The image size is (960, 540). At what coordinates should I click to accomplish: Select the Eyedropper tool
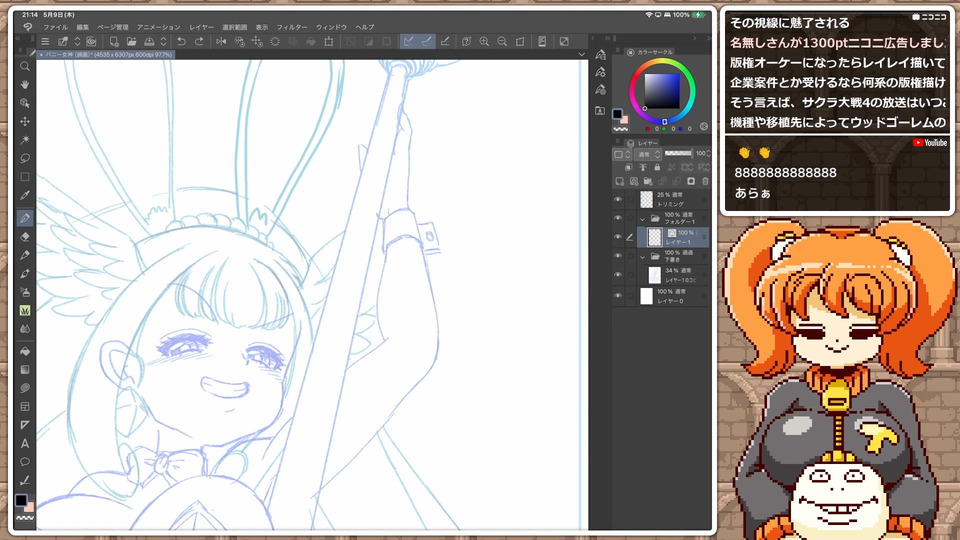pyautogui.click(x=25, y=195)
